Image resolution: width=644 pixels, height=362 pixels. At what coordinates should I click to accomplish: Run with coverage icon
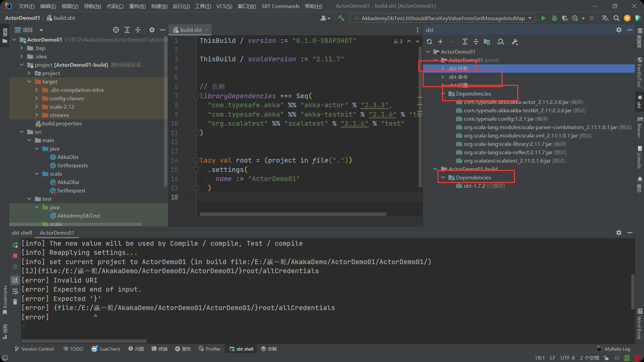565,18
